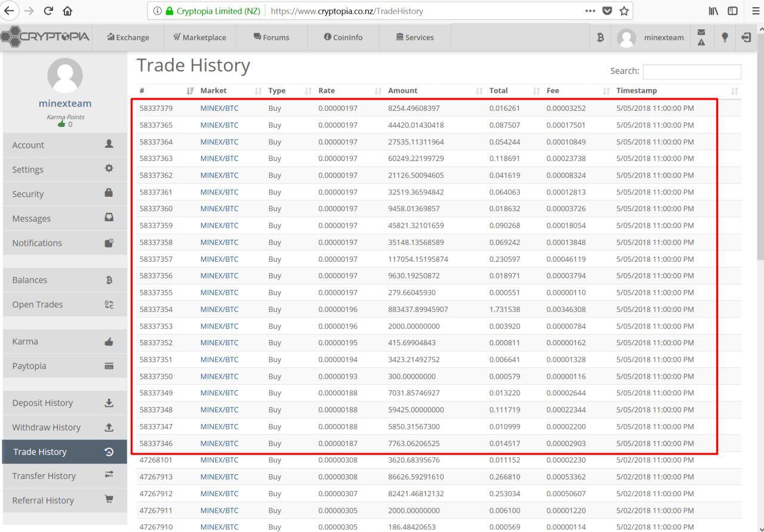Open the Open Trades sidebar item
This screenshot has width=764, height=532.
tap(64, 304)
